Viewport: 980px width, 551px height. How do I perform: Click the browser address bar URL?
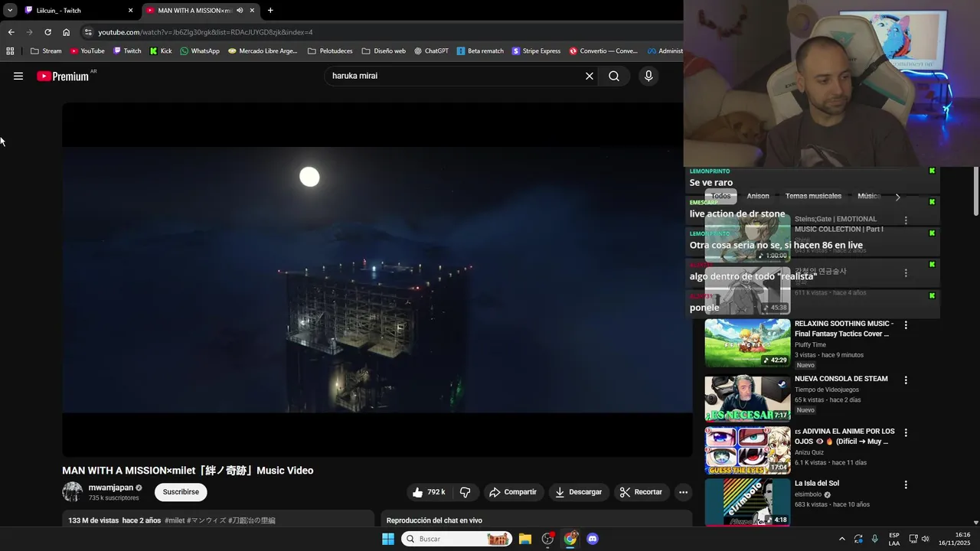tap(205, 32)
